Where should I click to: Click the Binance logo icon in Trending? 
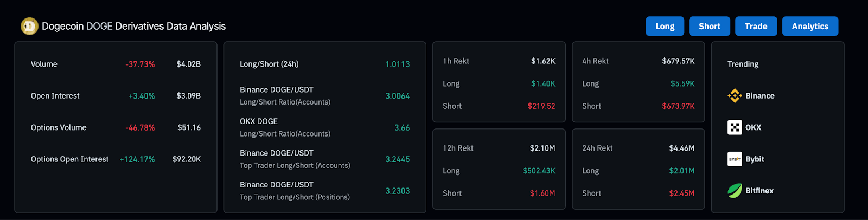[735, 96]
